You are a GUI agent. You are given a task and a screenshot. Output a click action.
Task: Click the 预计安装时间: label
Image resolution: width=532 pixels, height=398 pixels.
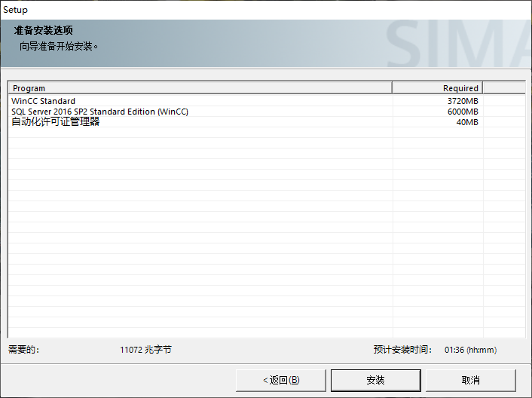coord(402,350)
